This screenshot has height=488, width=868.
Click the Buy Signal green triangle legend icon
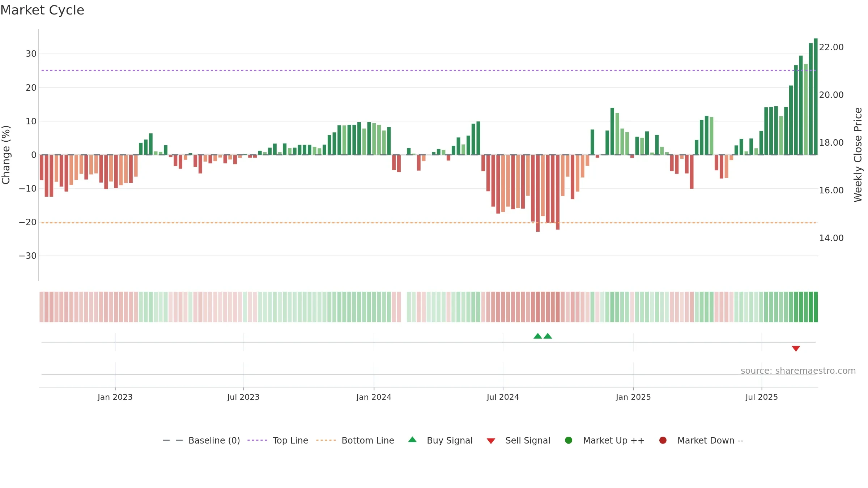coord(412,440)
